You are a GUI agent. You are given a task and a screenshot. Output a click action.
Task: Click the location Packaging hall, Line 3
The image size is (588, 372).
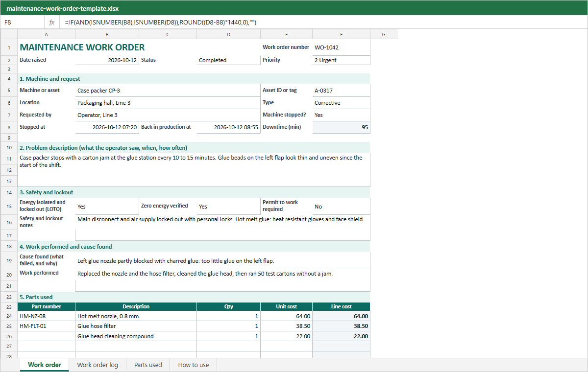168,103
